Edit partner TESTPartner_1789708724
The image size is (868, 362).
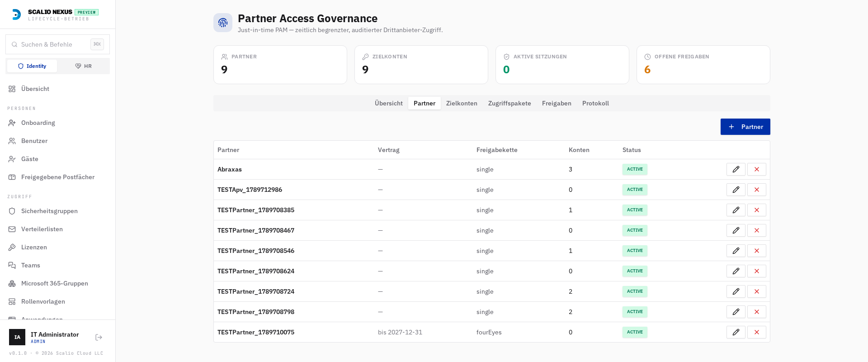pos(736,291)
